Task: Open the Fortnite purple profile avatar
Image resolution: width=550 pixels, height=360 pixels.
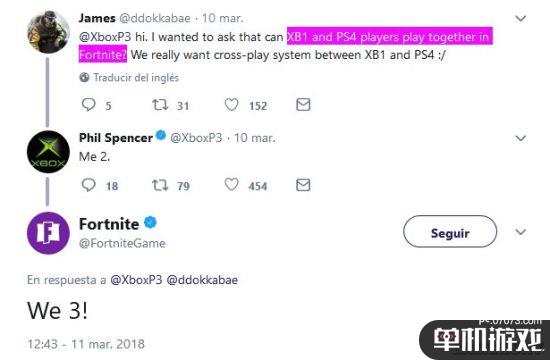Action: coord(48,233)
